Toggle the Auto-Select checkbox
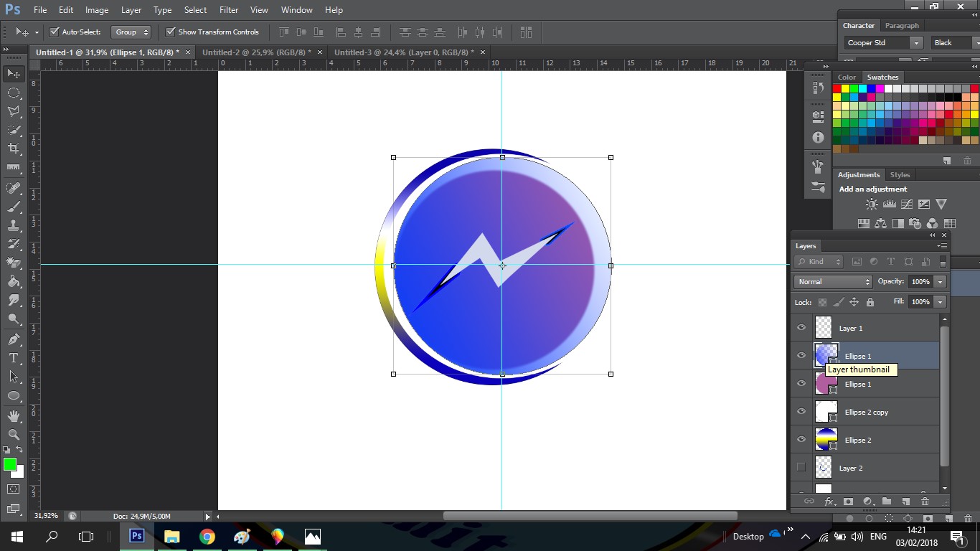The width and height of the screenshot is (980, 551). [x=54, y=32]
